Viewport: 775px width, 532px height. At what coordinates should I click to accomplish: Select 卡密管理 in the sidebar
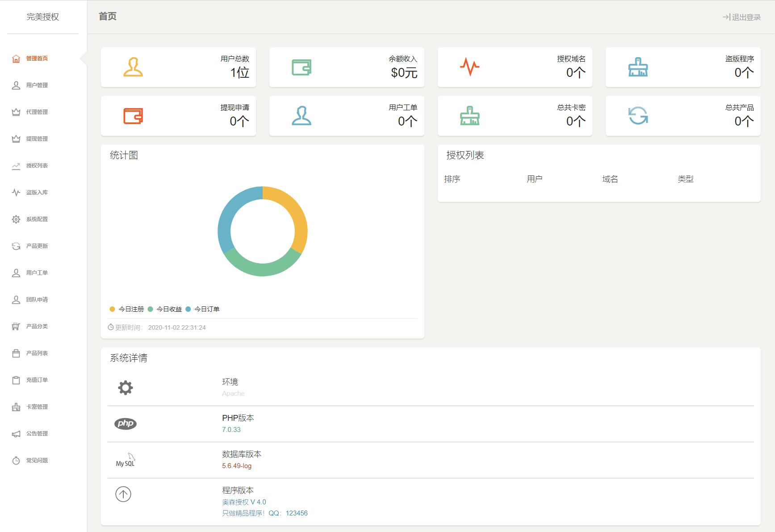click(37, 407)
